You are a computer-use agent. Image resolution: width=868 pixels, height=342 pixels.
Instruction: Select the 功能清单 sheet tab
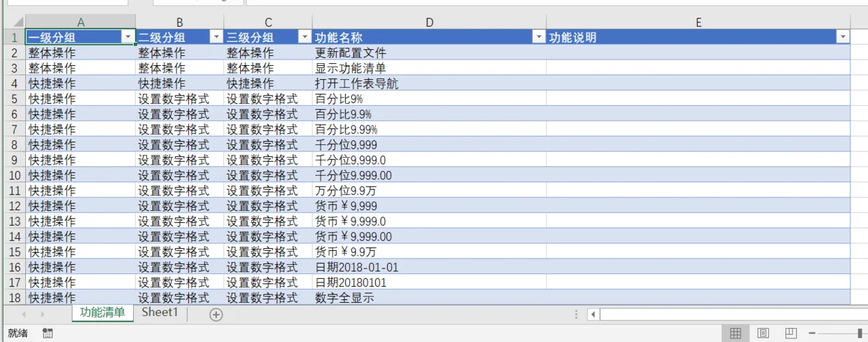coord(102,313)
